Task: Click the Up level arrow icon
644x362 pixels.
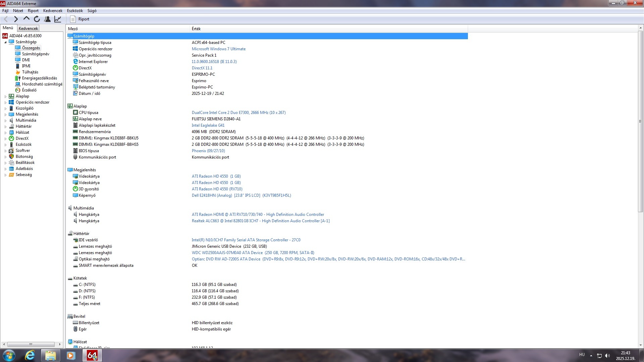Action: [26, 19]
